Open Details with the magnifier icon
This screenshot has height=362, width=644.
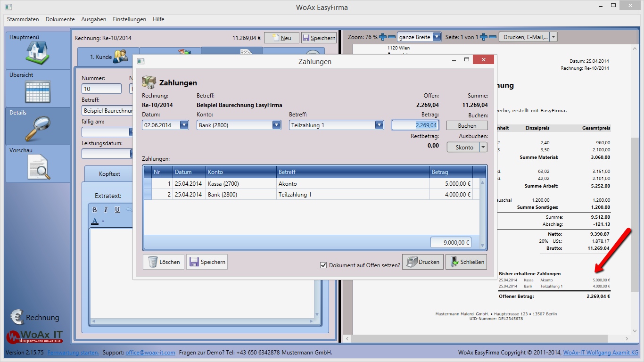coord(38,128)
